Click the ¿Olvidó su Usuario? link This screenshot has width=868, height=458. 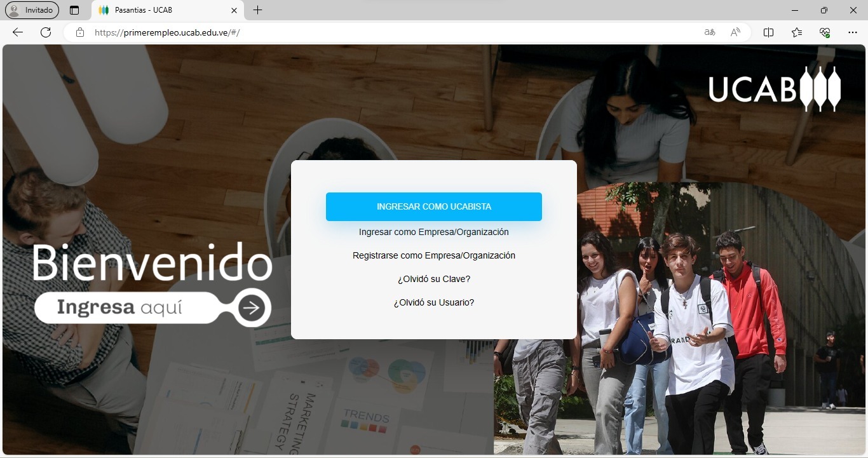[433, 302]
